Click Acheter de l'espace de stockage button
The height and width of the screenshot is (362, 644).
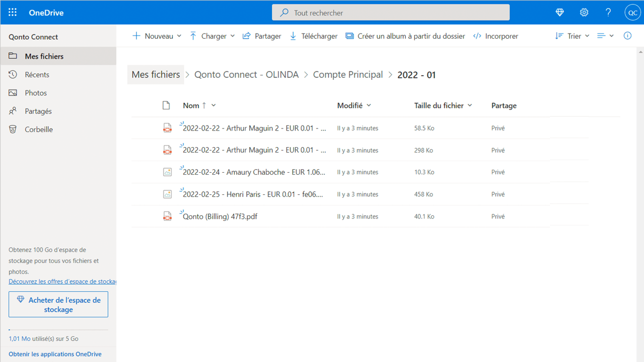click(58, 304)
